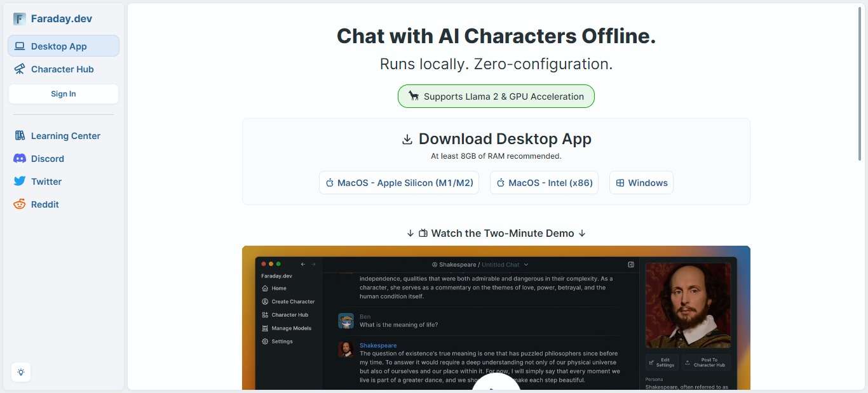Image resolution: width=868 pixels, height=393 pixels.
Task: Click the Shakespeare portrait in the demo
Action: click(688, 306)
